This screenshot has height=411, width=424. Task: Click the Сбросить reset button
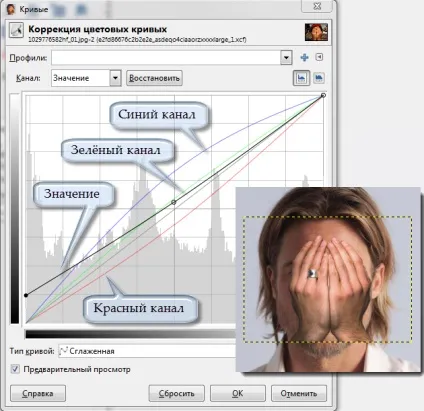(176, 393)
